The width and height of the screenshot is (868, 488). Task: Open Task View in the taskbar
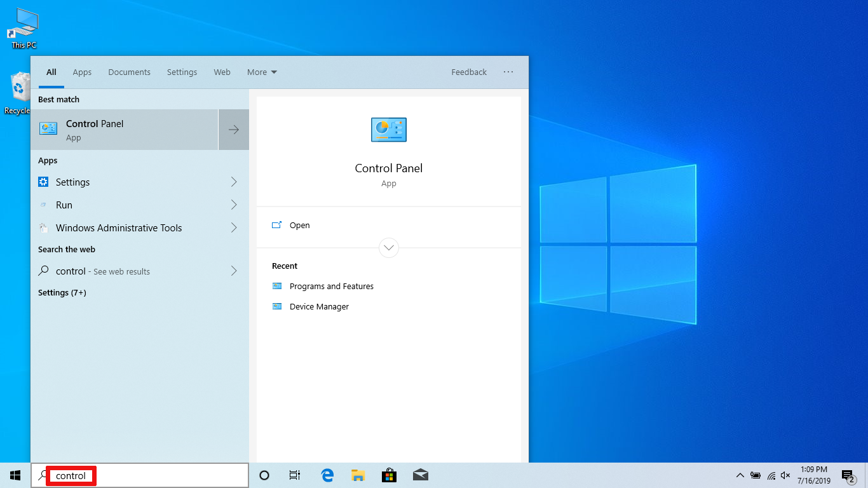[295, 475]
